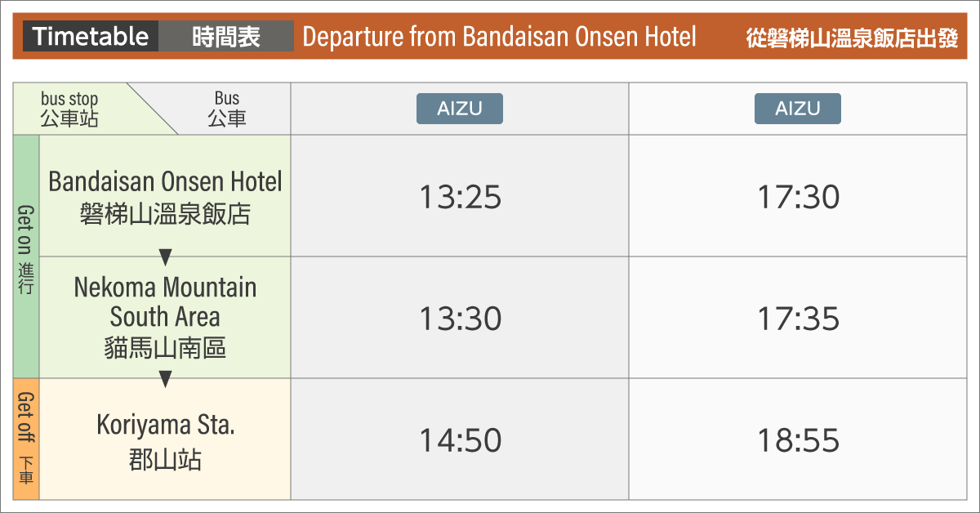Select the Nekoma Mountain South Area stop

coord(165,318)
